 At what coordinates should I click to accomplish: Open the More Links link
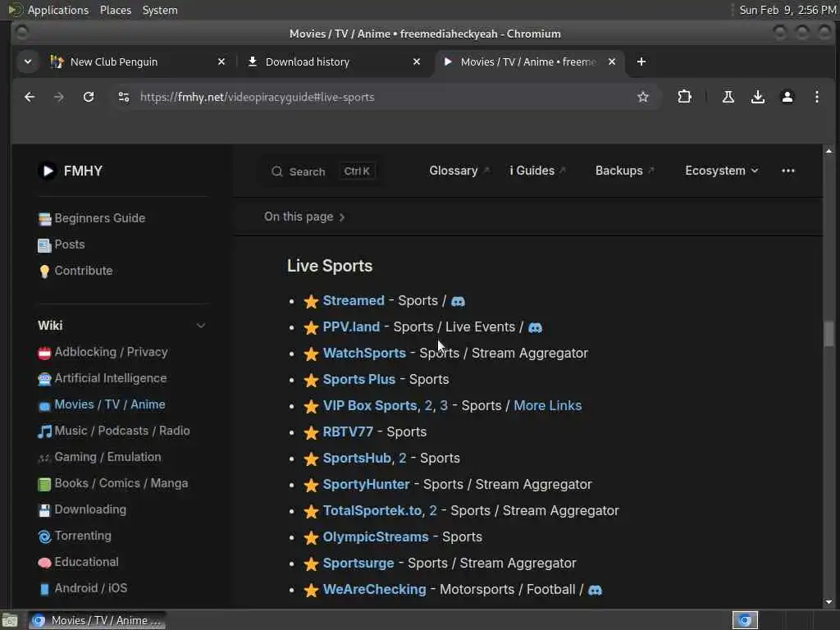tap(547, 405)
